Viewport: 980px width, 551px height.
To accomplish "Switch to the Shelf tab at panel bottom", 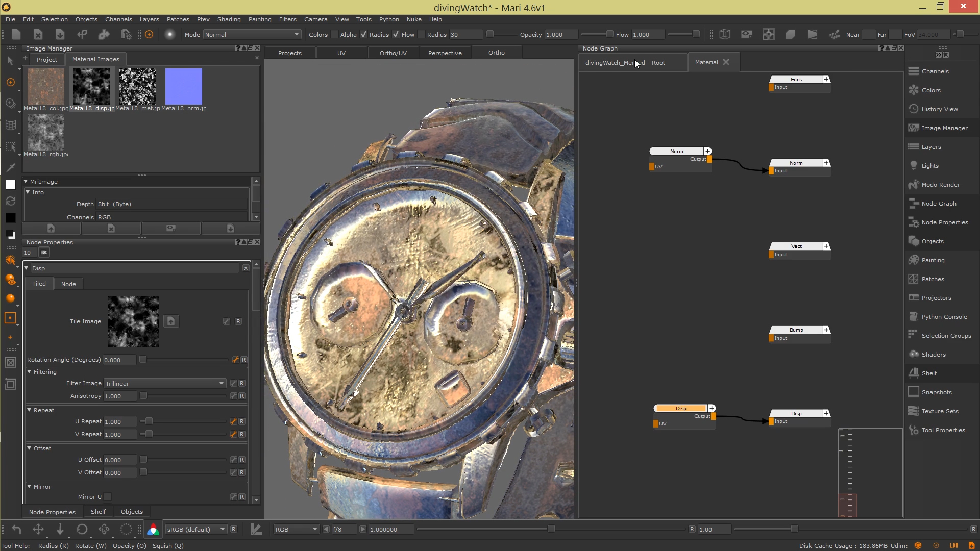I will [98, 512].
